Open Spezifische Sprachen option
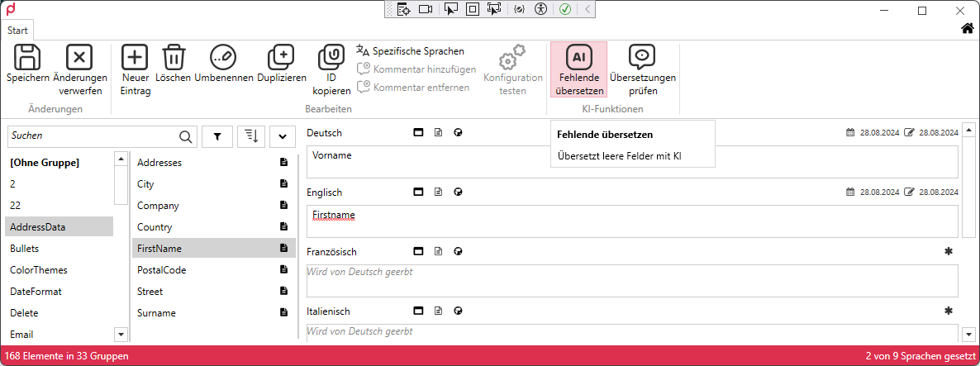This screenshot has width=980, height=366. point(411,51)
